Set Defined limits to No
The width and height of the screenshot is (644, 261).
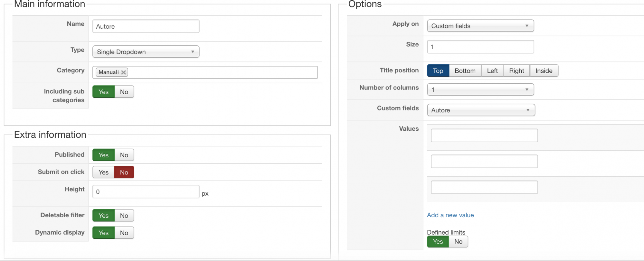point(458,242)
